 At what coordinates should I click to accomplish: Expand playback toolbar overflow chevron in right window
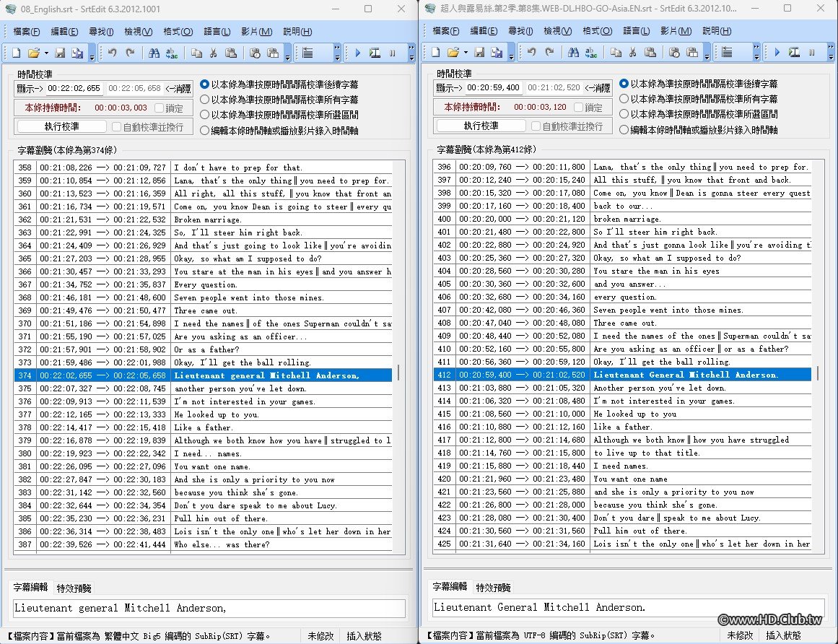click(831, 52)
